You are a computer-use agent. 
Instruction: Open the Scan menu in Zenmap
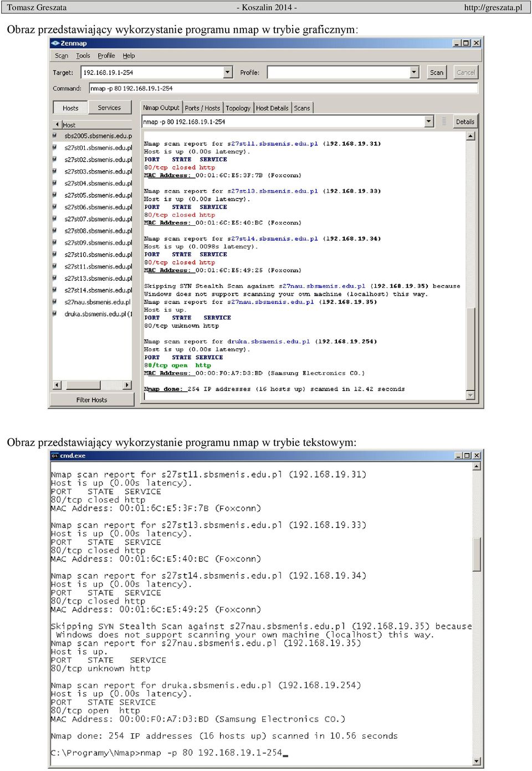(62, 56)
